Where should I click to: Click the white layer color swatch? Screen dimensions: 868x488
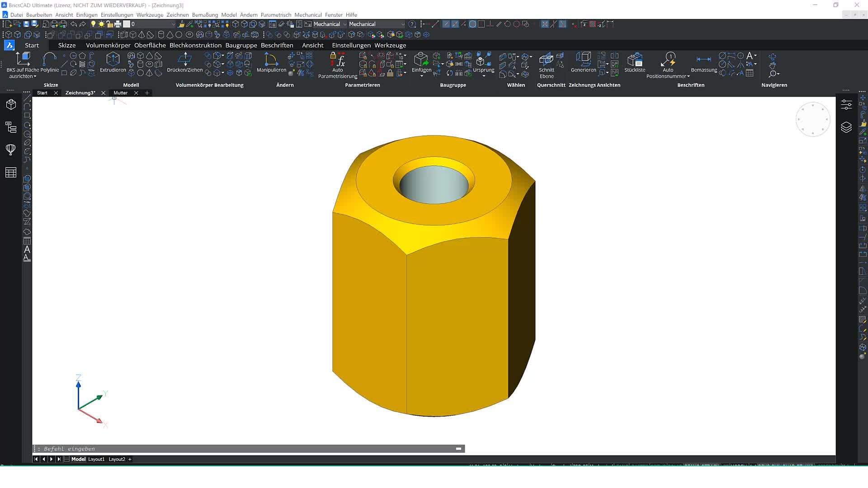tap(127, 24)
